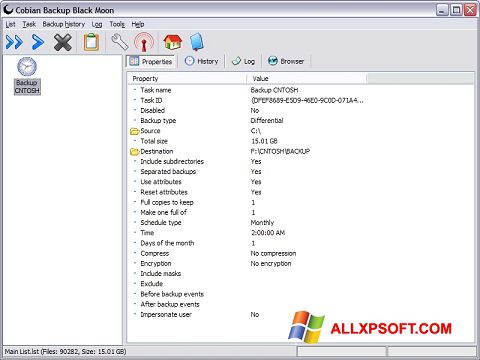The height and width of the screenshot is (360, 480).
Task: Select the Source property label
Action: (150, 131)
